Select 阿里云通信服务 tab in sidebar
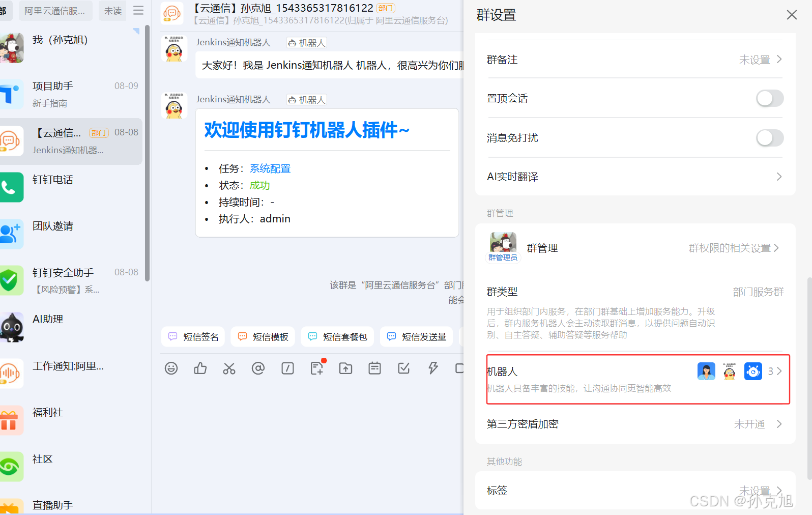 tap(56, 11)
